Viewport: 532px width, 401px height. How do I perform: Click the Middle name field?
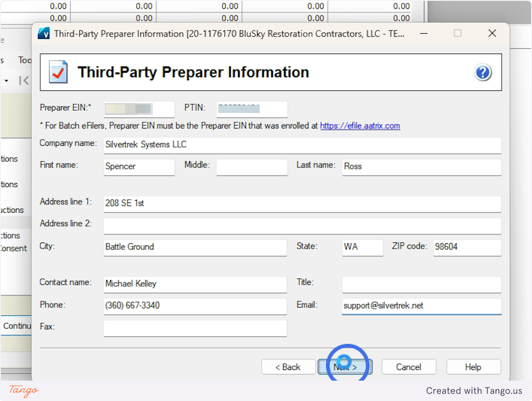pos(252,167)
